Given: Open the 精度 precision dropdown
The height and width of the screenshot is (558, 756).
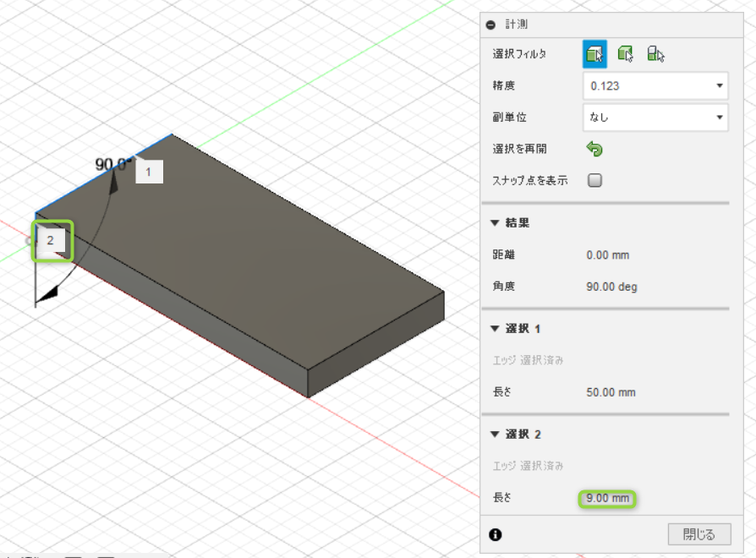Looking at the screenshot, I should (x=655, y=85).
